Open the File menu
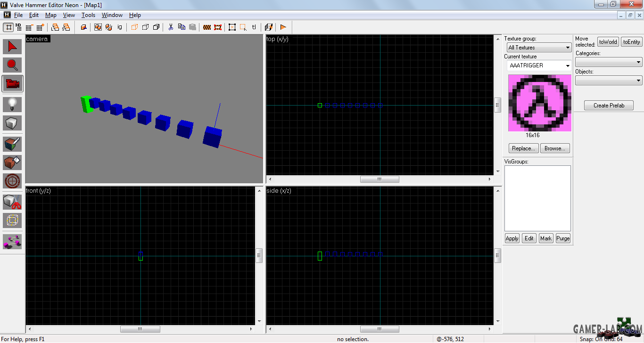The image size is (644, 343). [x=18, y=15]
